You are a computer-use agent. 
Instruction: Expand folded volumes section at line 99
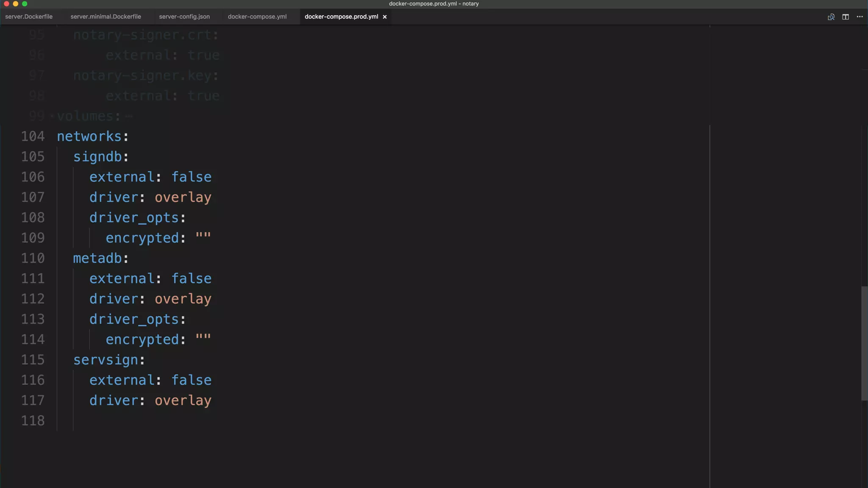(x=52, y=116)
